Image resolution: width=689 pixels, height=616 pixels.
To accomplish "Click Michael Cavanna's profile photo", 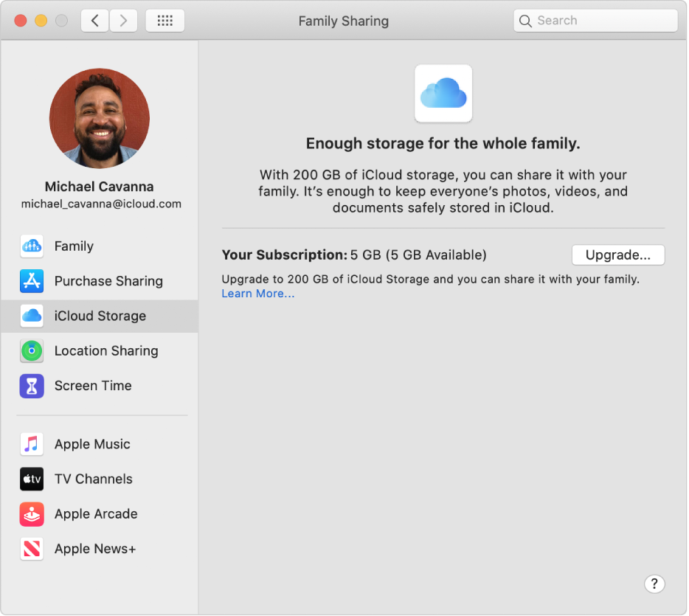I will [100, 118].
